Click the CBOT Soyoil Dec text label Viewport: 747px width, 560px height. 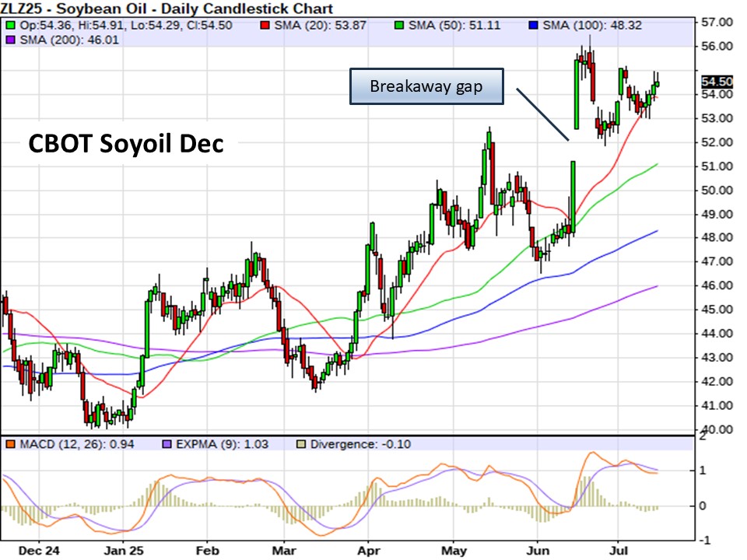(126, 144)
